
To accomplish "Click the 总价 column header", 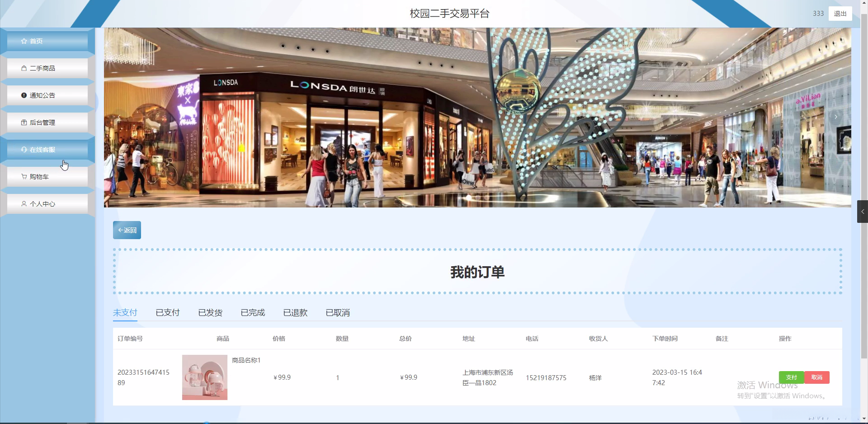I will [x=406, y=339].
